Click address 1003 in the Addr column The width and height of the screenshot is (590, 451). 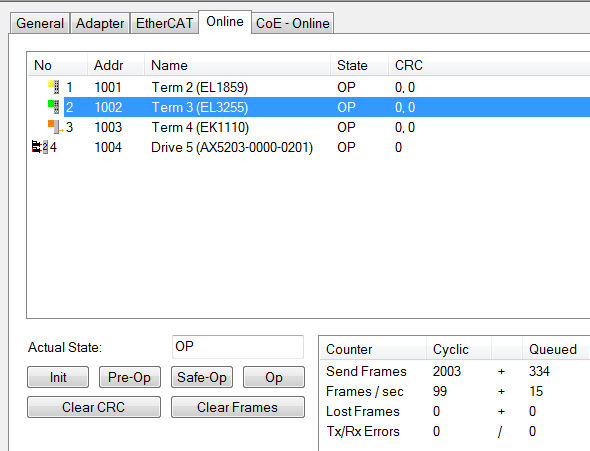click(x=108, y=127)
